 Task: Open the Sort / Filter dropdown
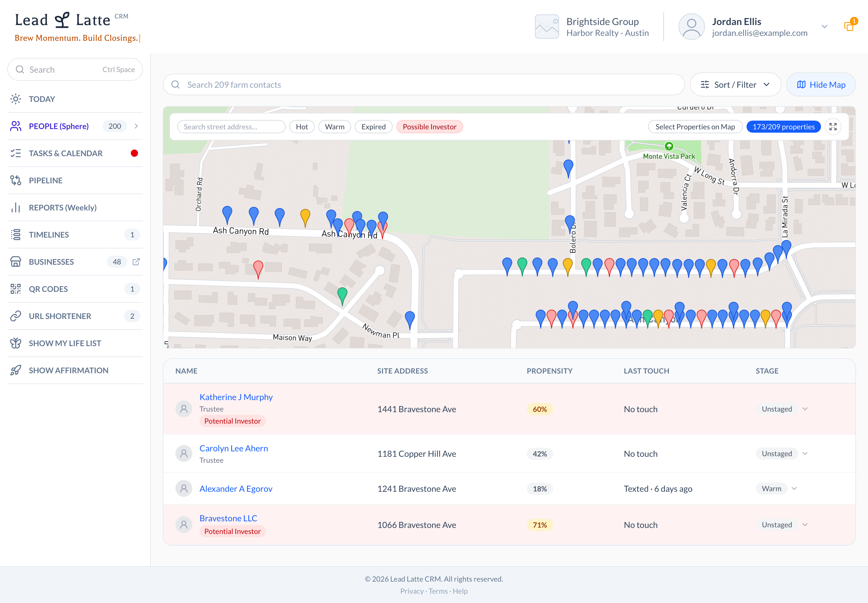(x=735, y=85)
